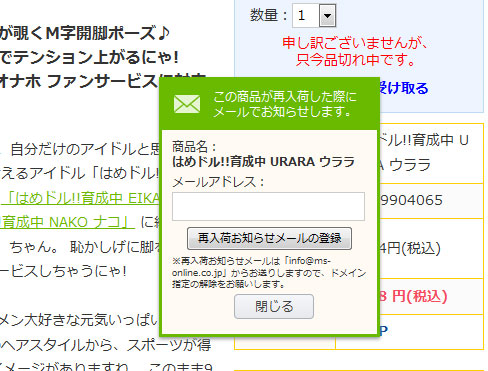Click product name text はめドル!!育成中 URARA ウララ
This screenshot has width=488, height=371.
[x=263, y=162]
